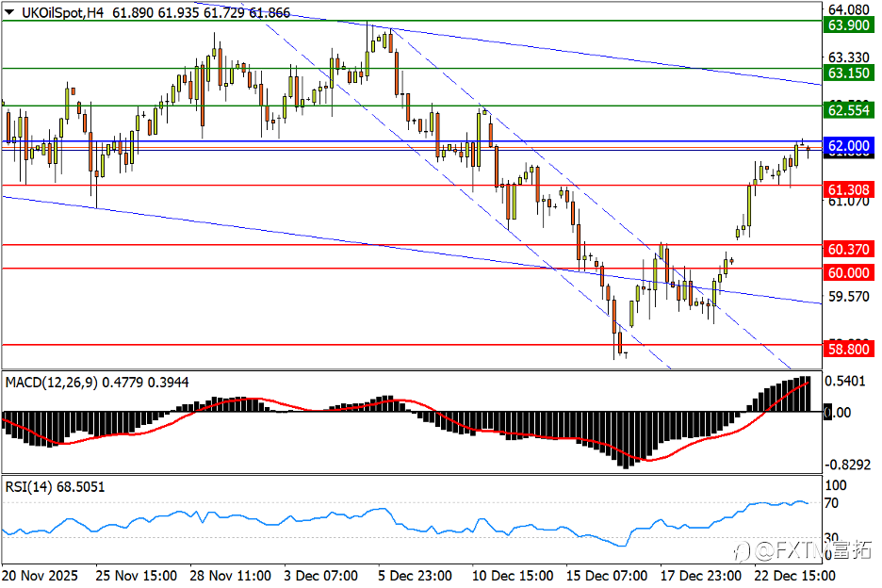
Task: Click the 59.570 price axis value
Action: coord(849,297)
